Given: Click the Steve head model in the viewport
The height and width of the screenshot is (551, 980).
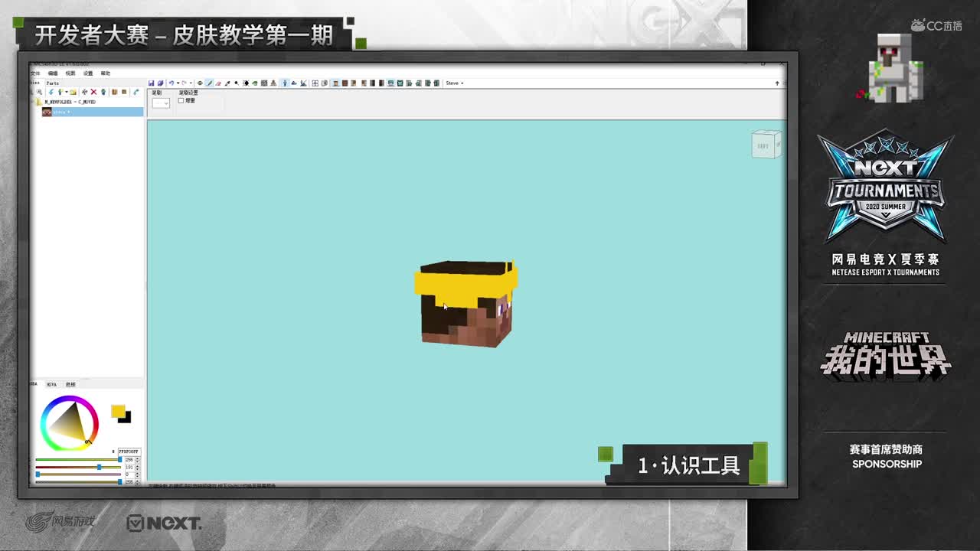Looking at the screenshot, I should pos(465,304).
